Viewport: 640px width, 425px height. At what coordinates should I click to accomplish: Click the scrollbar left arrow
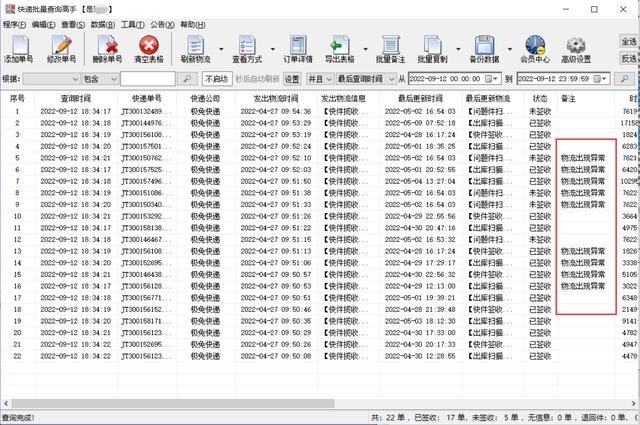[5, 403]
